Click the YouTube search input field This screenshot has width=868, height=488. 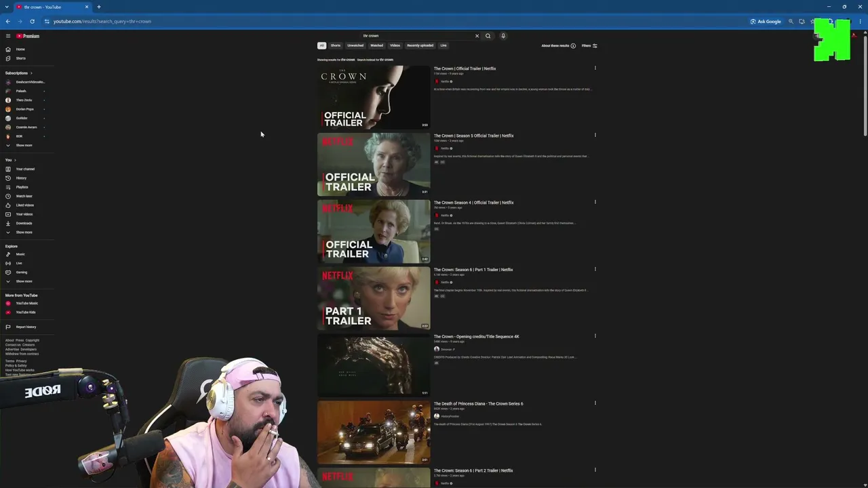[417, 36]
